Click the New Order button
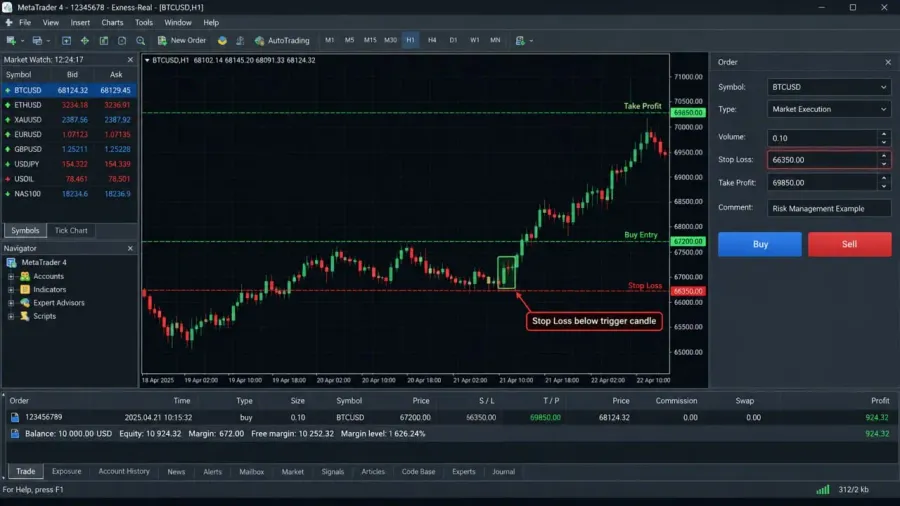The height and width of the screenshot is (506, 900). point(181,40)
